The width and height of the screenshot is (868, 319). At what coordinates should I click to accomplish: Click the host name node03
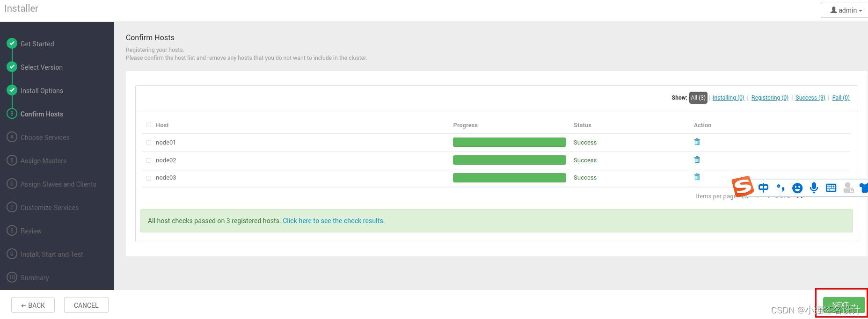pos(166,177)
